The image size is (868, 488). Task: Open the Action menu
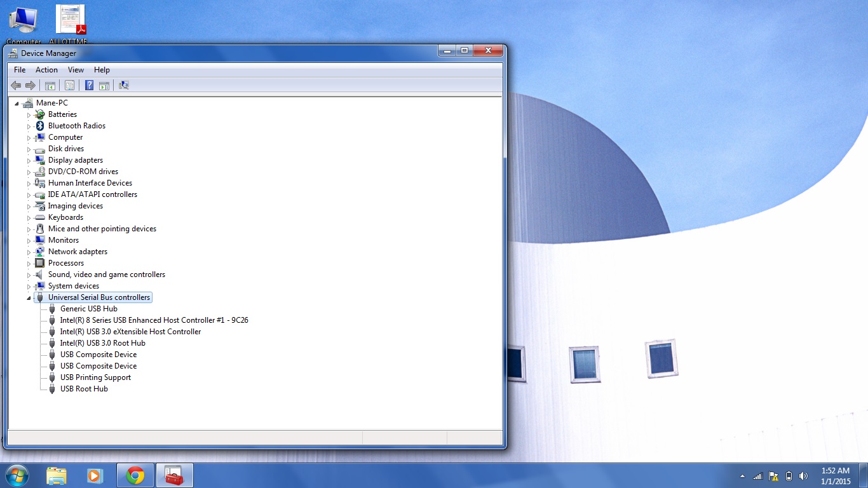(x=46, y=70)
